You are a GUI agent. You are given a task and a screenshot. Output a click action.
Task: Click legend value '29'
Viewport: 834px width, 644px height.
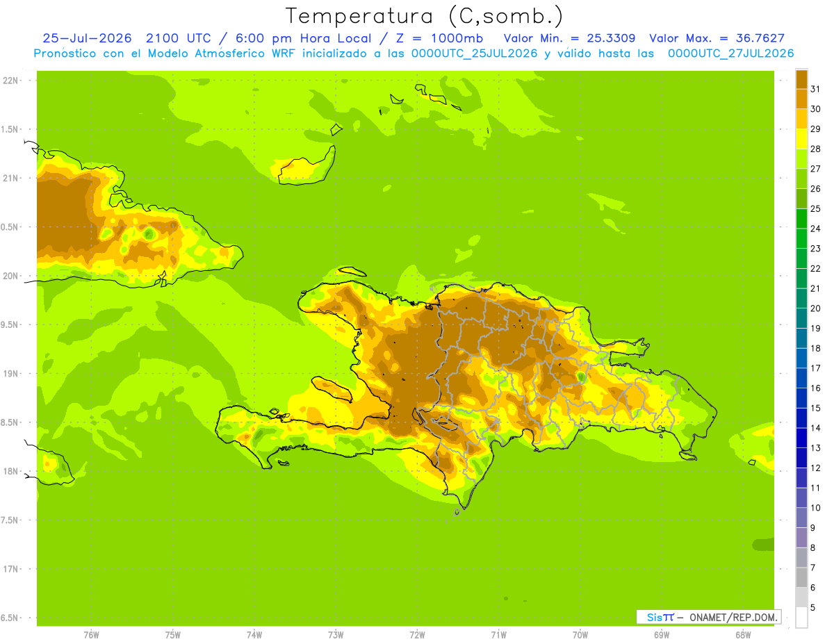(816, 129)
